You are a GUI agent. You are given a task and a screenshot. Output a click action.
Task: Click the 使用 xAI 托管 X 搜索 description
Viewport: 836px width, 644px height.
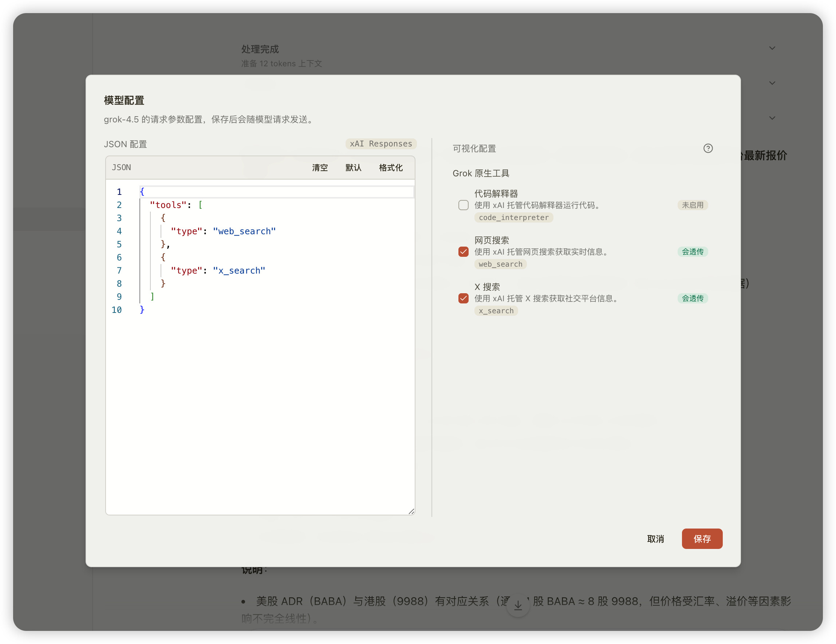pos(546,299)
